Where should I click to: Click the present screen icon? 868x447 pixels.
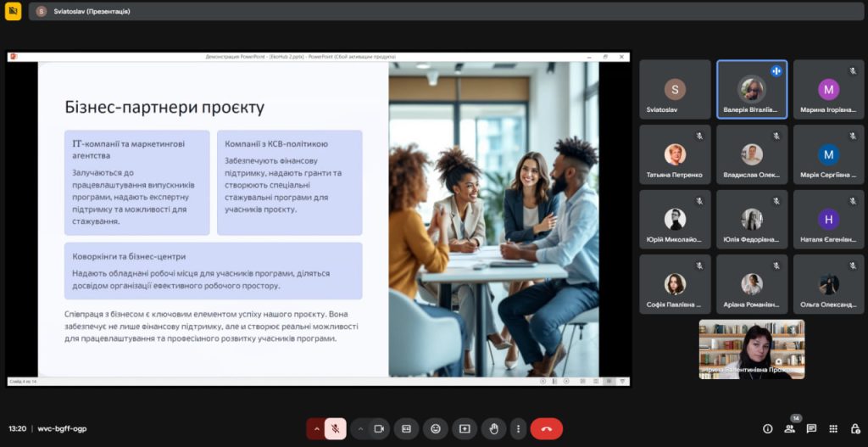(465, 428)
